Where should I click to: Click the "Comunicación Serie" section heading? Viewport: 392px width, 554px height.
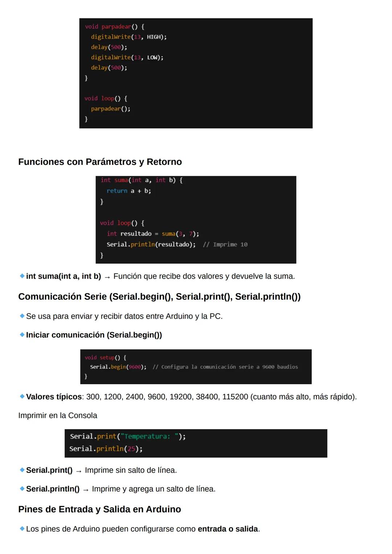(159, 297)
